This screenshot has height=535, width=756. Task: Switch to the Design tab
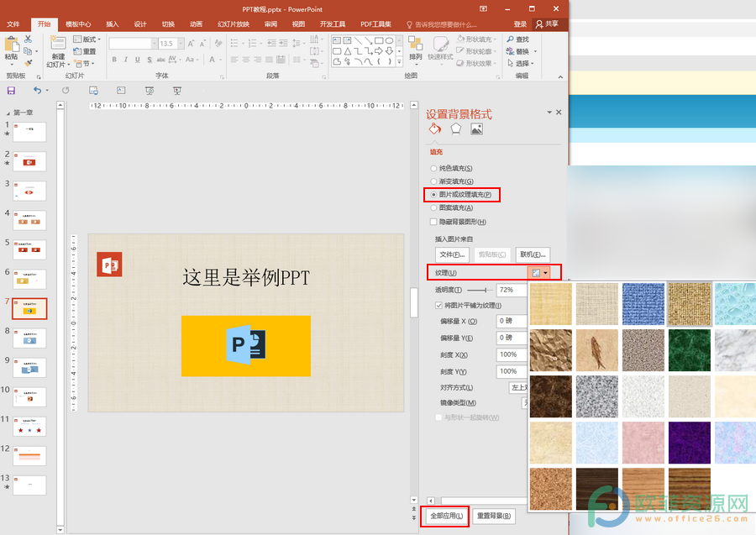pos(140,24)
